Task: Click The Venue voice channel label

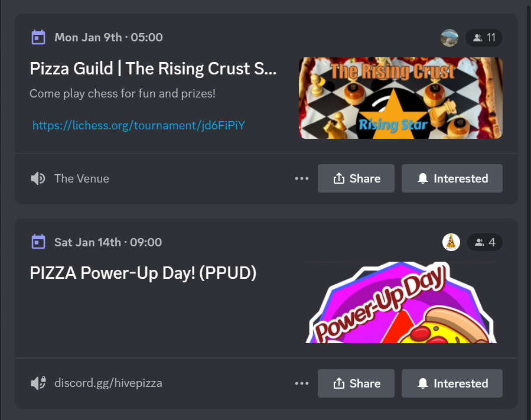Action: coord(82,178)
